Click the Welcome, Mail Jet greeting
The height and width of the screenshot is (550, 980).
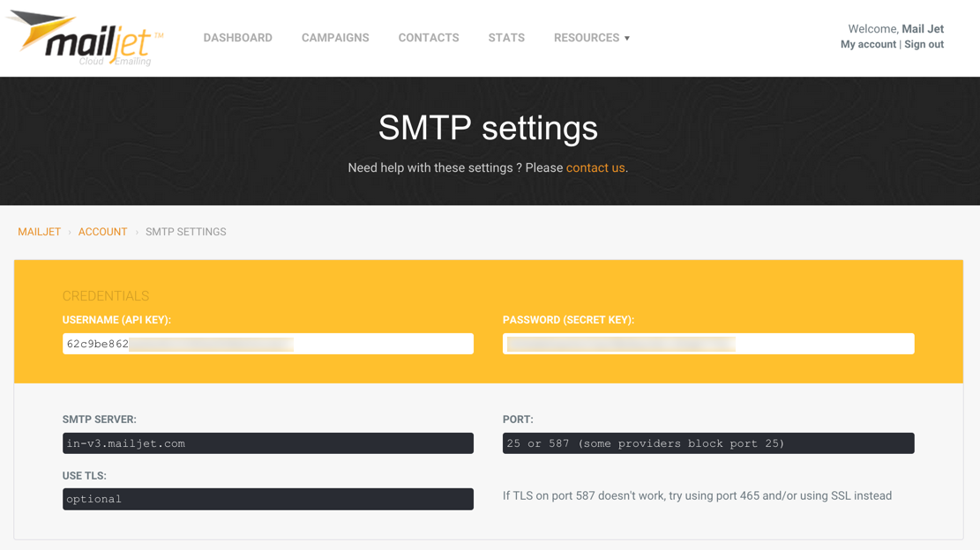point(895,29)
